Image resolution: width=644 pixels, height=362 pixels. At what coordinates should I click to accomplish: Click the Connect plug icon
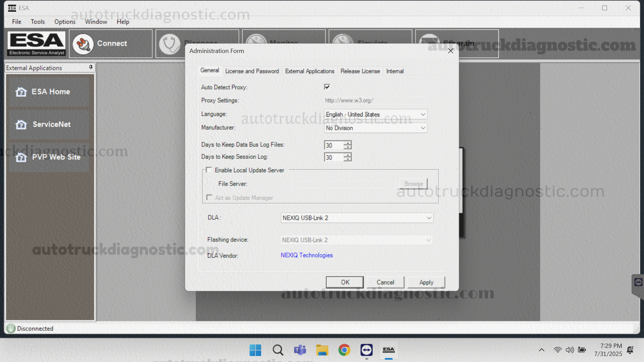click(83, 44)
